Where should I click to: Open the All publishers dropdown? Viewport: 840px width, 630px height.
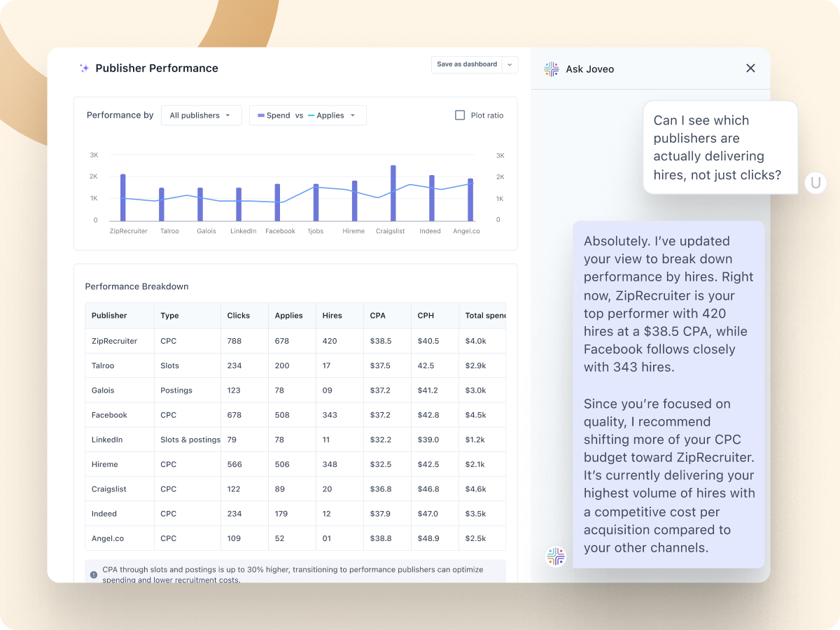click(201, 115)
